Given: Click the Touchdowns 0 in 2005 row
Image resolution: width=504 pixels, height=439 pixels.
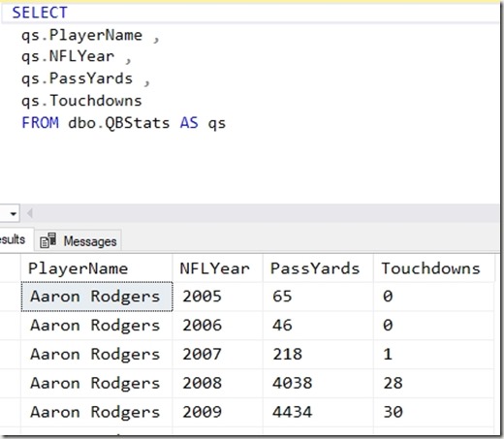Looking at the screenshot, I should [434, 297].
